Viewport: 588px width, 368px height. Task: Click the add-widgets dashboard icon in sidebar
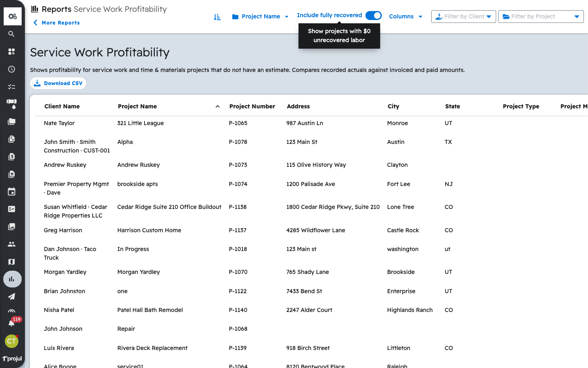pos(11,52)
